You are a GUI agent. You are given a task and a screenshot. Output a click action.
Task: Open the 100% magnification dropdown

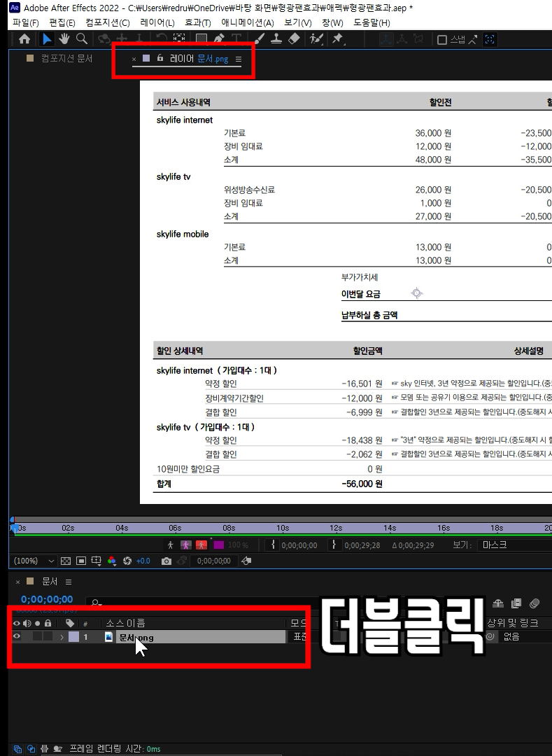[34, 561]
